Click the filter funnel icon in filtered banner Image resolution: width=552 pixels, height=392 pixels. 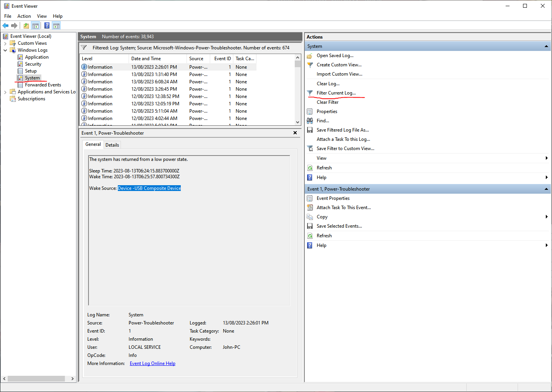(x=84, y=47)
